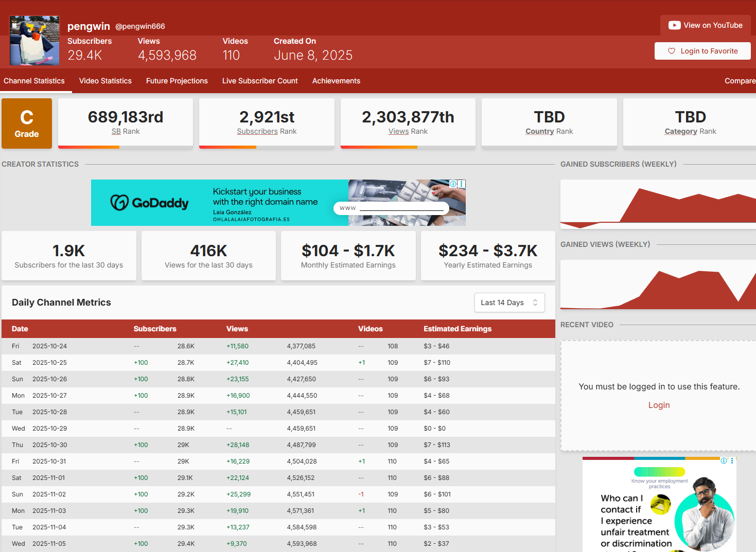756x552 pixels.
Task: Switch to the Video Statistics tab
Action: (106, 81)
